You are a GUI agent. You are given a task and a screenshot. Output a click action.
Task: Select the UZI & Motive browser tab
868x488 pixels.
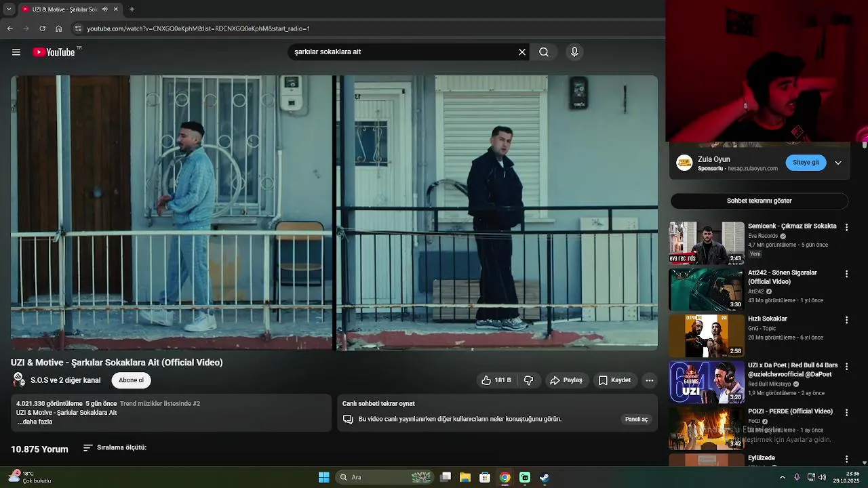64,9
